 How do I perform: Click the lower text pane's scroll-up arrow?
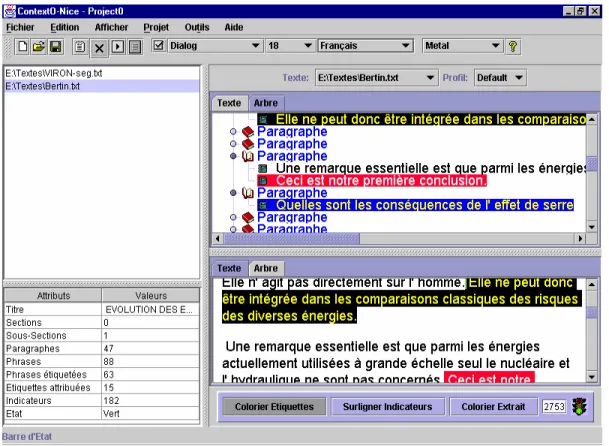(x=592, y=284)
